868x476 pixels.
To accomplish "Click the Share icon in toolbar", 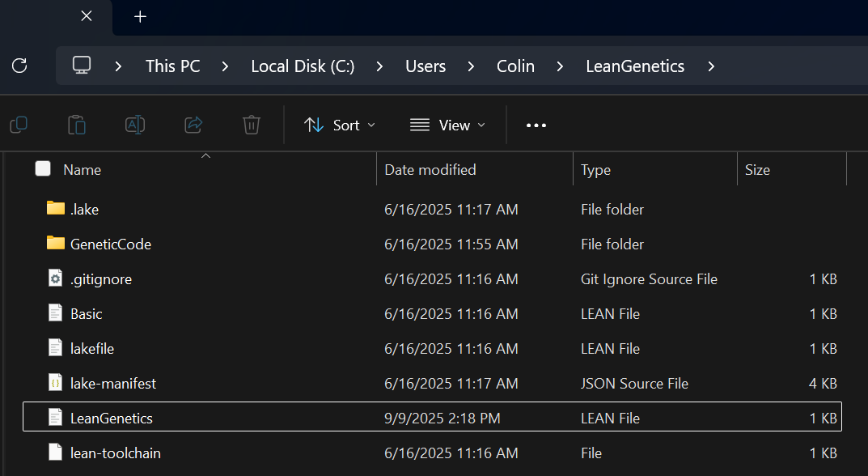I will pyautogui.click(x=193, y=125).
